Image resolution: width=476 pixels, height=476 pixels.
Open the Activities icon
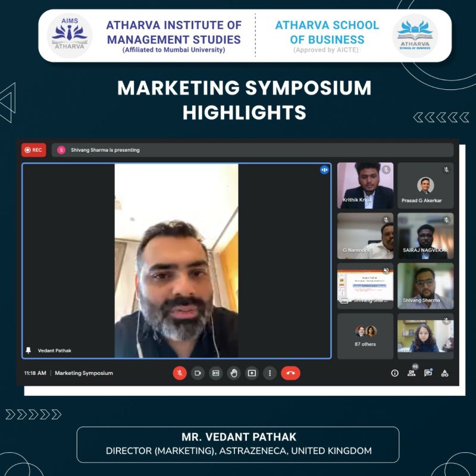(x=444, y=373)
